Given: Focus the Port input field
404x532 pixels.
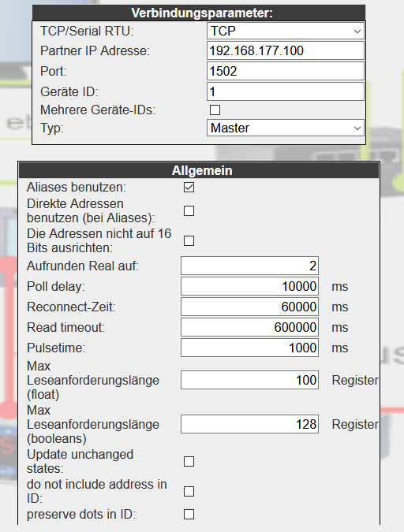Looking at the screenshot, I should 286,71.
